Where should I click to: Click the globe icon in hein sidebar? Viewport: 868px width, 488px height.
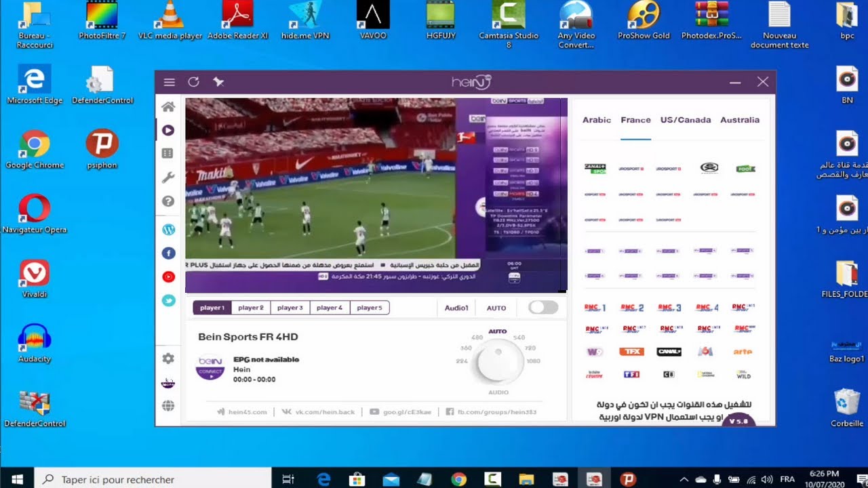pyautogui.click(x=168, y=406)
